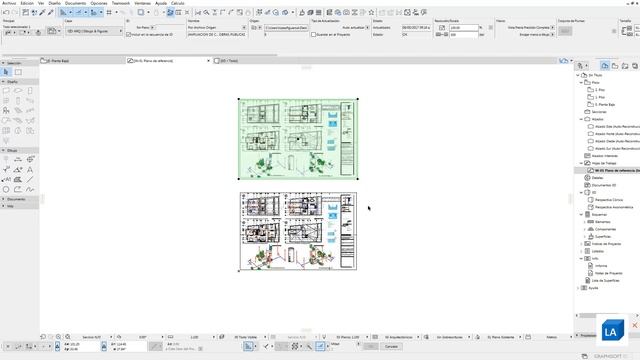Click the Cancelar button in bottom bar
The height and width of the screenshot is (360, 640).
tap(391, 347)
